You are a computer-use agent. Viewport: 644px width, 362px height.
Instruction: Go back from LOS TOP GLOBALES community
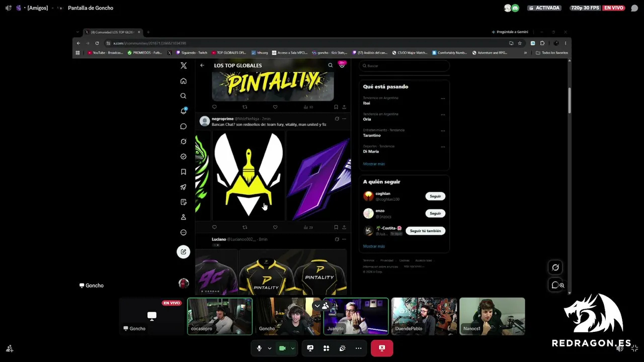pos(202,65)
